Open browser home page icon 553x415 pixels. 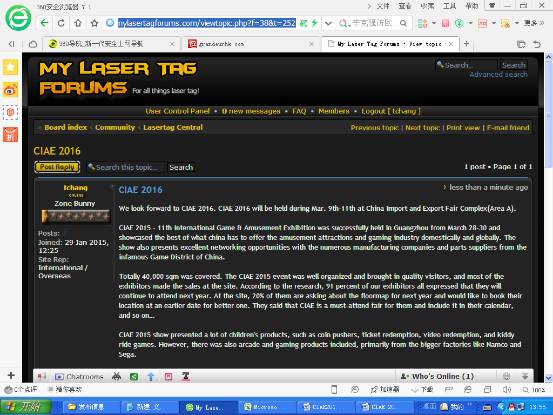[x=78, y=23]
